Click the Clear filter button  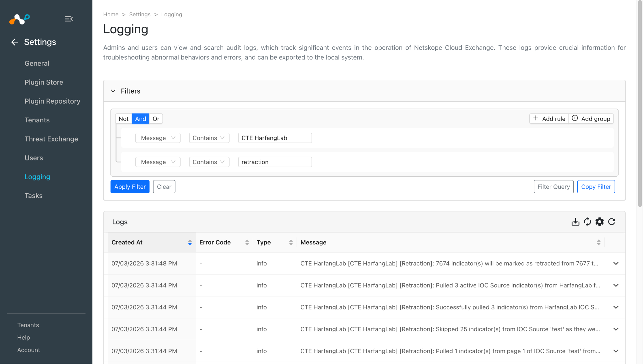click(164, 187)
